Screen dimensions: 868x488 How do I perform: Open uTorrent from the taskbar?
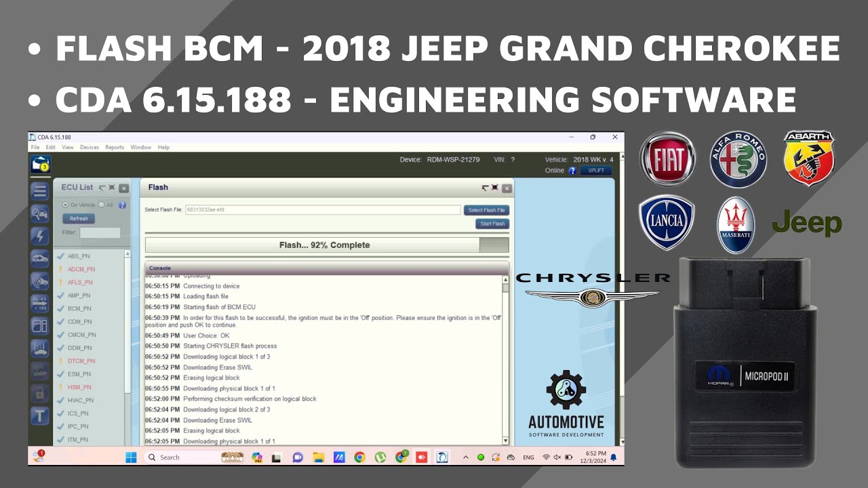(x=380, y=457)
